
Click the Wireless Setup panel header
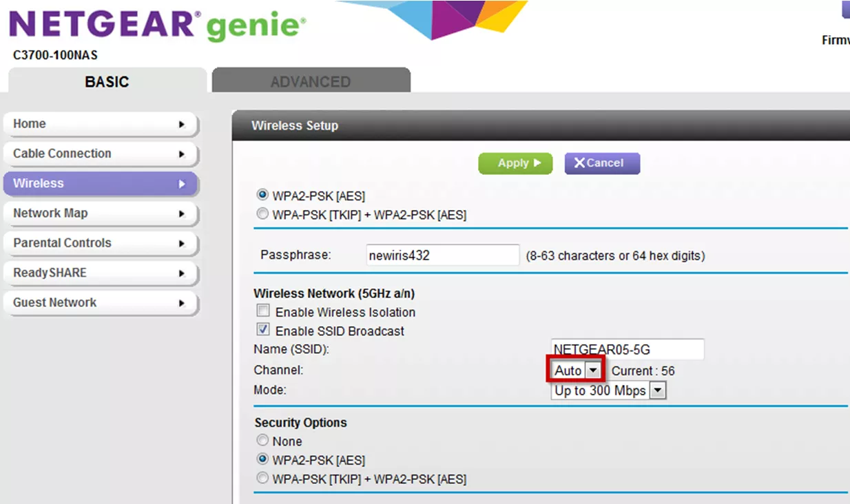tap(541, 125)
